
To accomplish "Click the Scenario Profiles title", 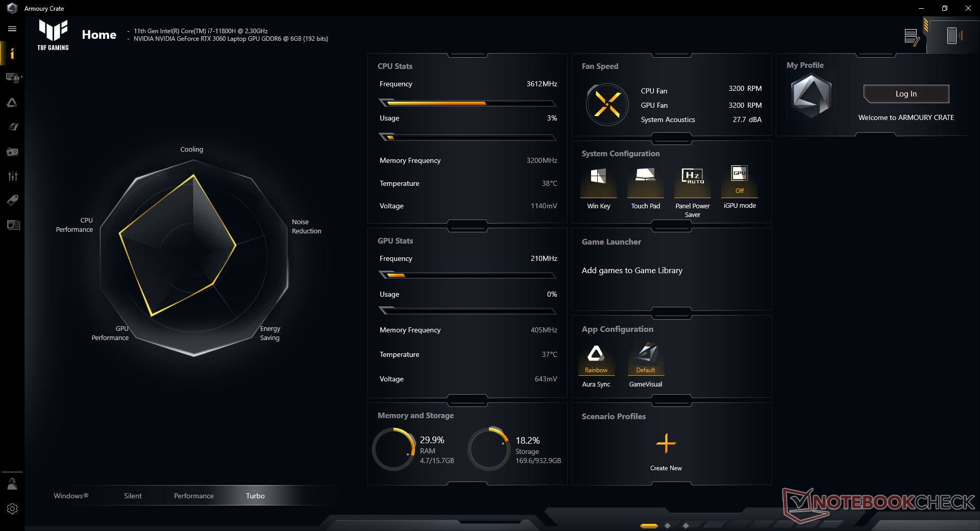I will (x=614, y=417).
